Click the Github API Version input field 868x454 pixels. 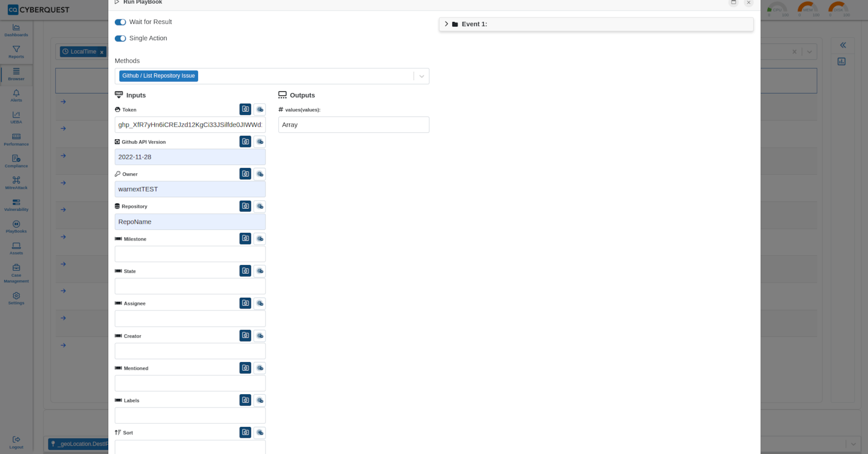point(190,157)
